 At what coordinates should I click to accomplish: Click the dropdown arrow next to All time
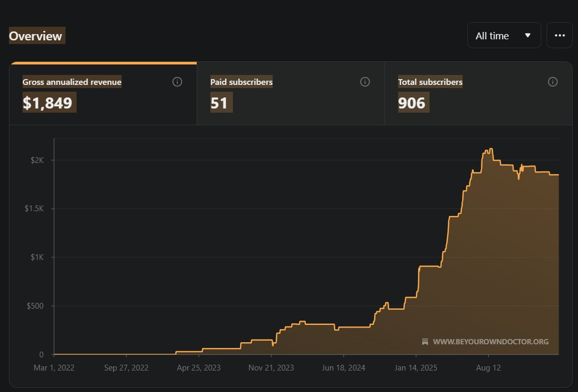[528, 35]
